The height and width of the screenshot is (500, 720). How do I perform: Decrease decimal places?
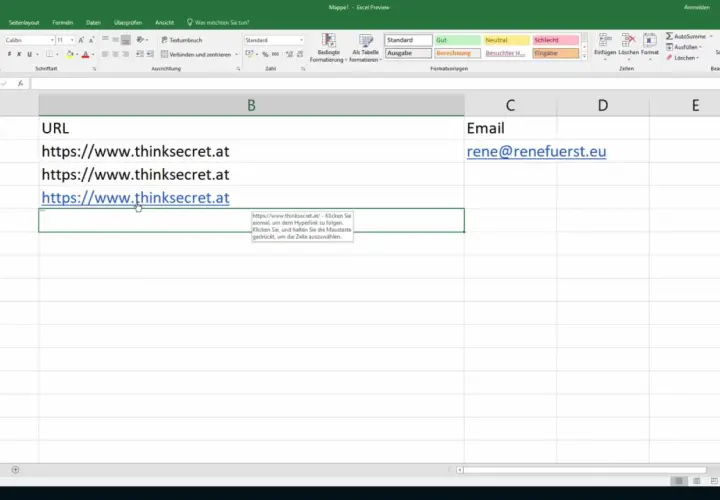click(300, 54)
